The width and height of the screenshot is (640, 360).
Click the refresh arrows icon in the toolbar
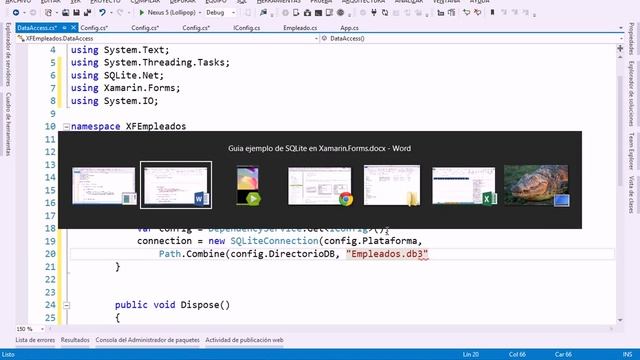point(384,13)
